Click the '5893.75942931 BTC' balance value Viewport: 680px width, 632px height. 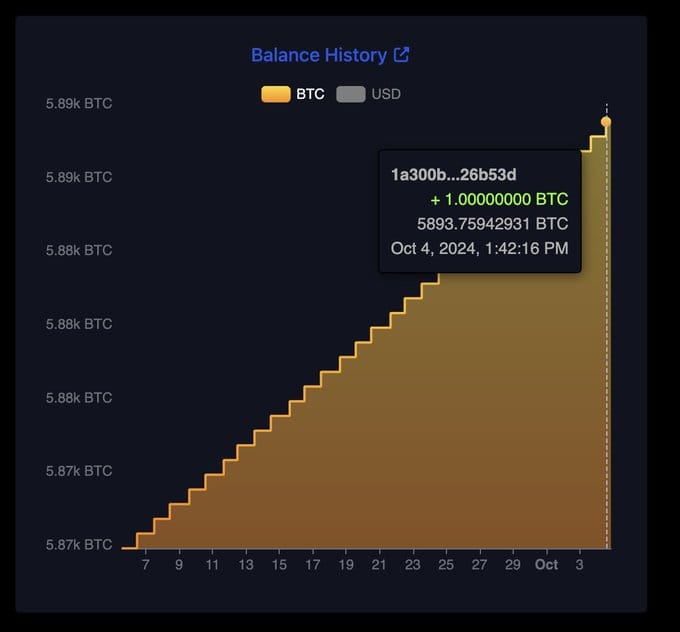click(493, 224)
